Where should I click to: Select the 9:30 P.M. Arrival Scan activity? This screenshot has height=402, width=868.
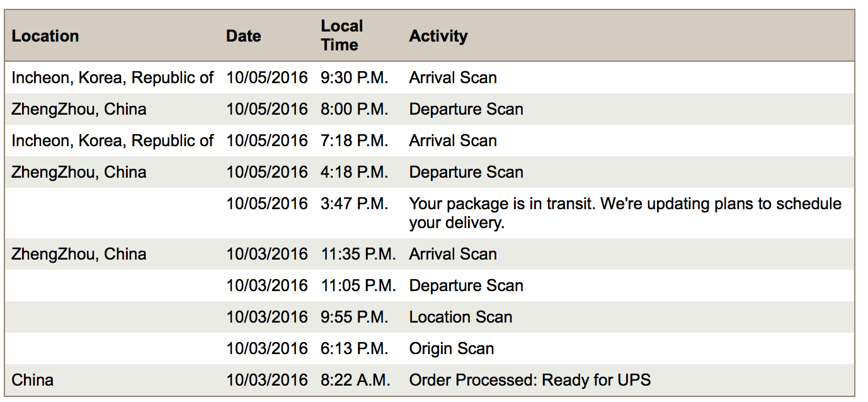pos(452,78)
